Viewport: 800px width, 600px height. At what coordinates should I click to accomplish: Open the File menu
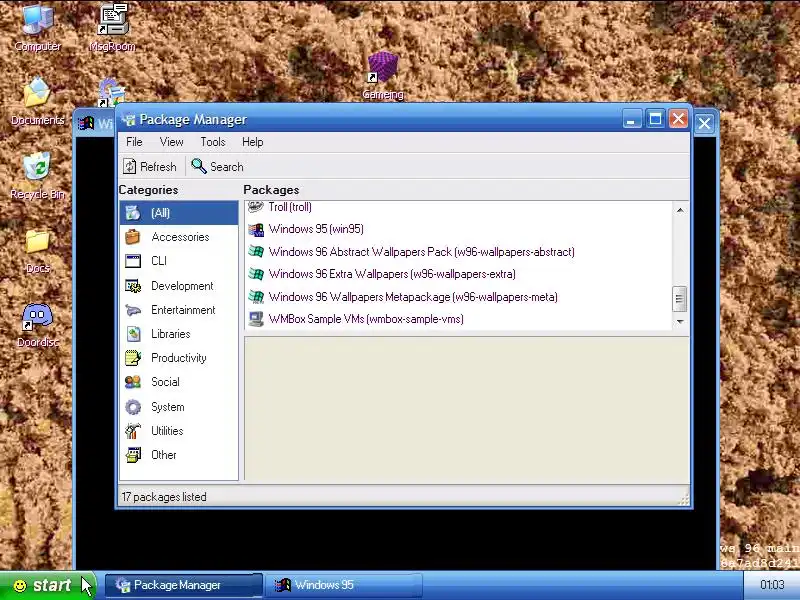pos(134,142)
